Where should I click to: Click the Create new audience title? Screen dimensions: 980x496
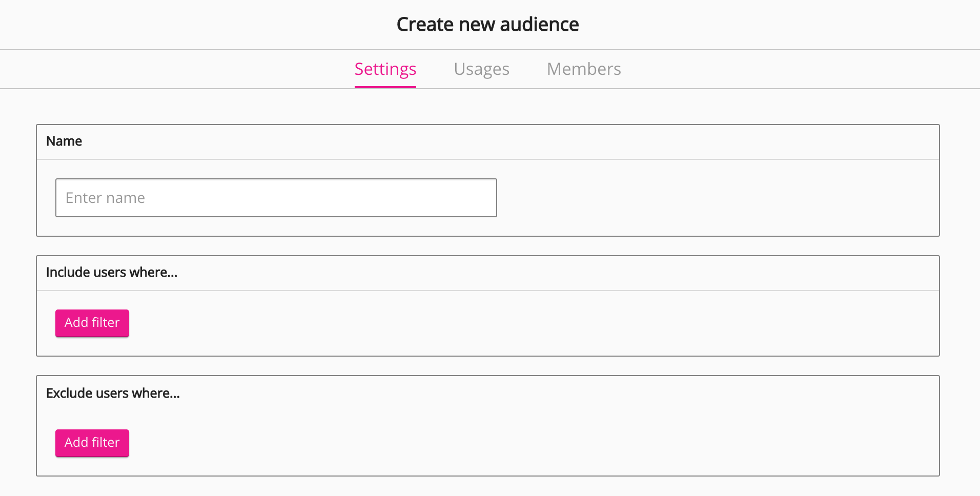coord(487,25)
